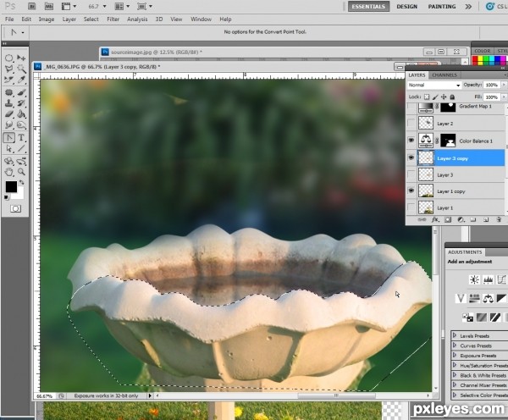Choose the Painting workspace
This screenshot has height=420, width=508.
click(442, 7)
